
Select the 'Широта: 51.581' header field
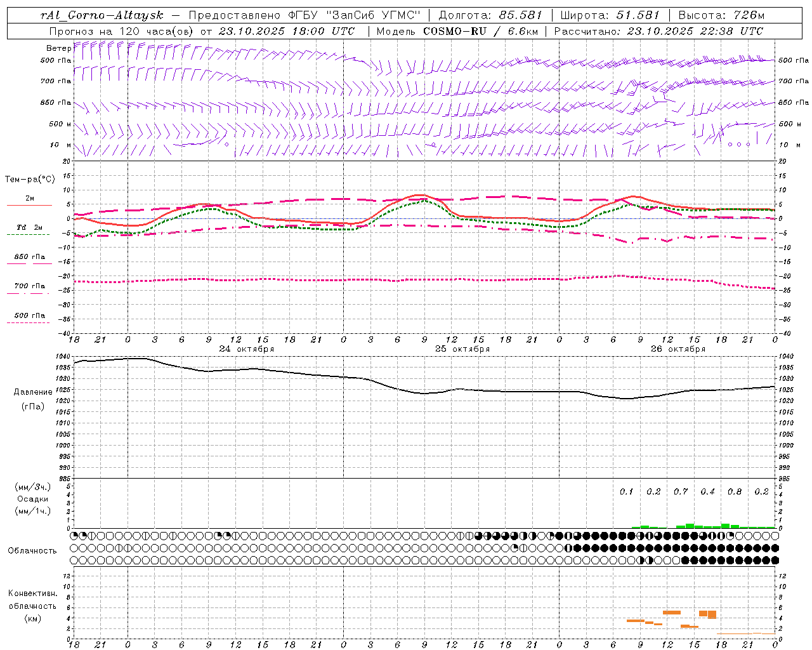coord(610,15)
